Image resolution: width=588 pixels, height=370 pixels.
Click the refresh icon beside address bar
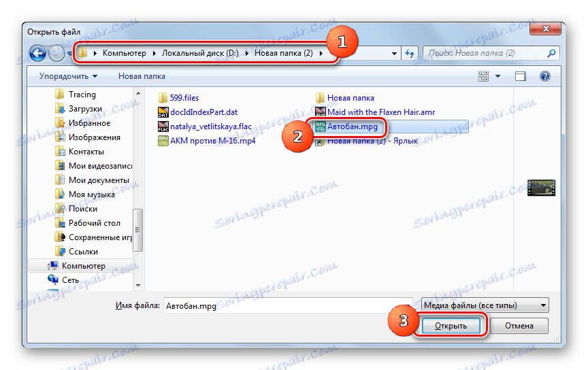click(x=410, y=53)
